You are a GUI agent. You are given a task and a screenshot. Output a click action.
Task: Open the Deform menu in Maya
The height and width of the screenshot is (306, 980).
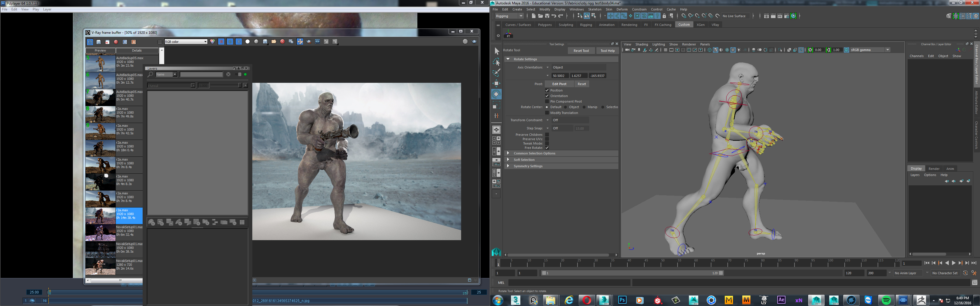point(622,10)
